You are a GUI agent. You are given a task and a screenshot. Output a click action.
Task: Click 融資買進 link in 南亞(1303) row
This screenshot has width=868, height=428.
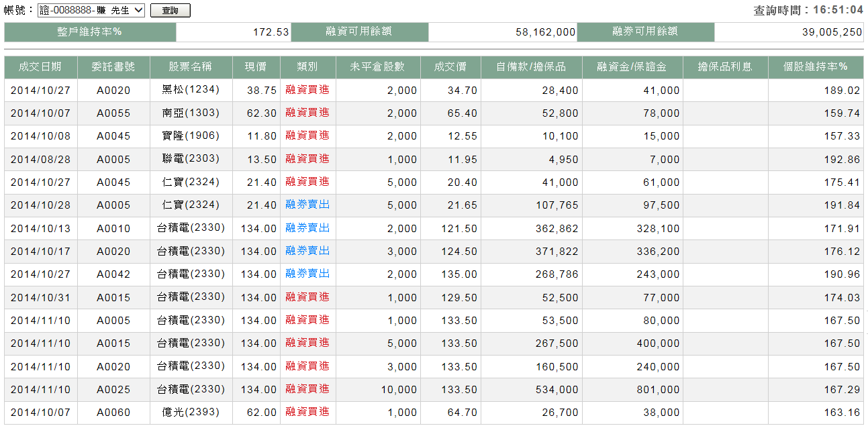tap(307, 113)
